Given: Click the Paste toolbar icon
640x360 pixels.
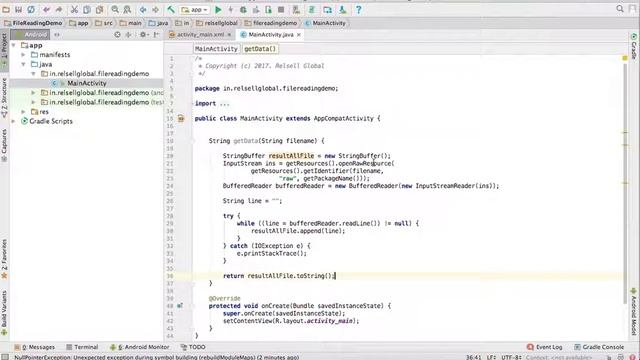Looking at the screenshot, I should (99, 9).
